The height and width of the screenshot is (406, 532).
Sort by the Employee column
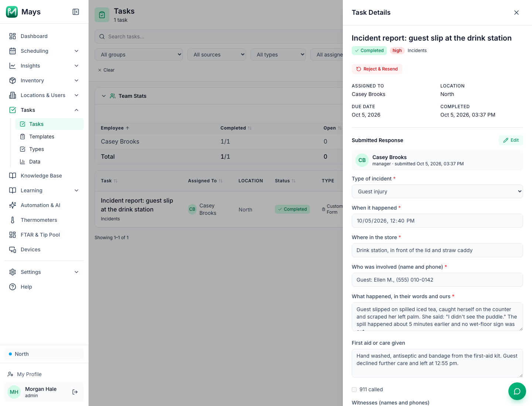(115, 128)
